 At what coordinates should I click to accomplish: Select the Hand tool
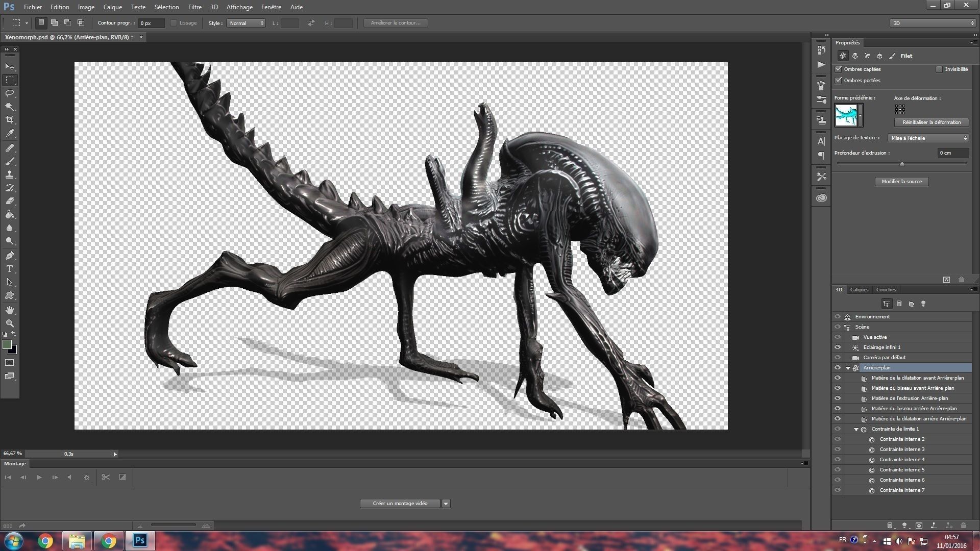(10, 310)
